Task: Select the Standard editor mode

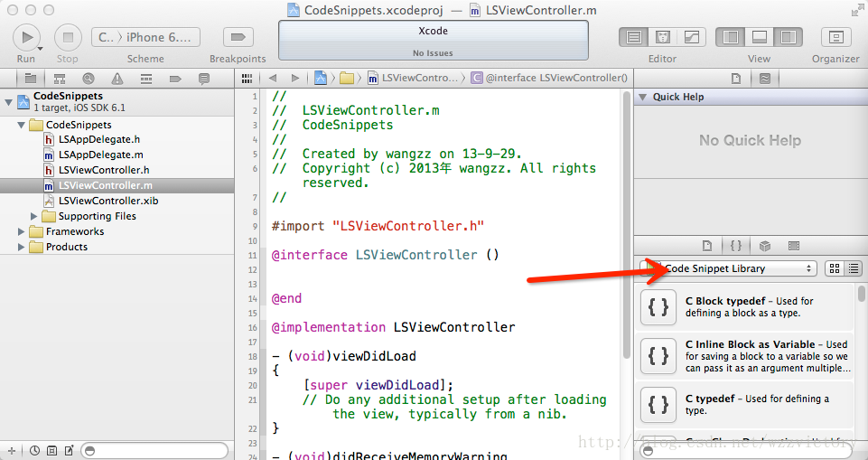Action: 634,37
